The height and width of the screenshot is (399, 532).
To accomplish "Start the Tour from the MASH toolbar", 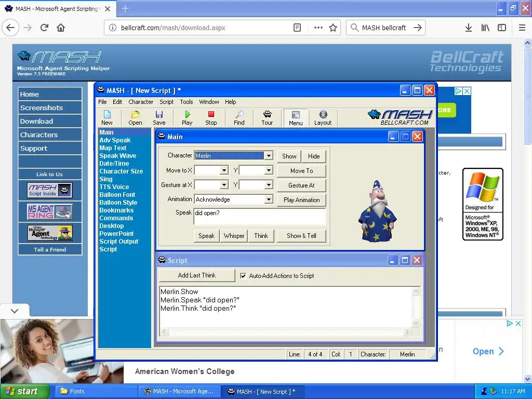I will click(x=267, y=118).
